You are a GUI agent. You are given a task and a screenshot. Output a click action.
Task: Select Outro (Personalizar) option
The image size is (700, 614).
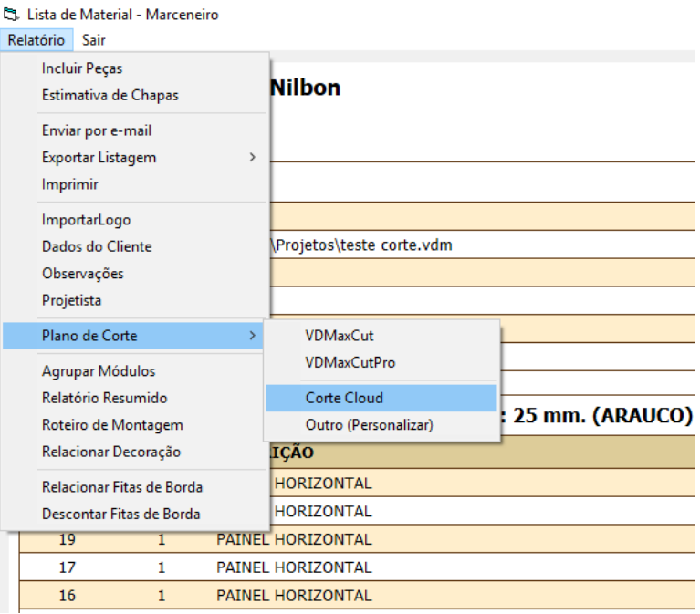pos(369,425)
